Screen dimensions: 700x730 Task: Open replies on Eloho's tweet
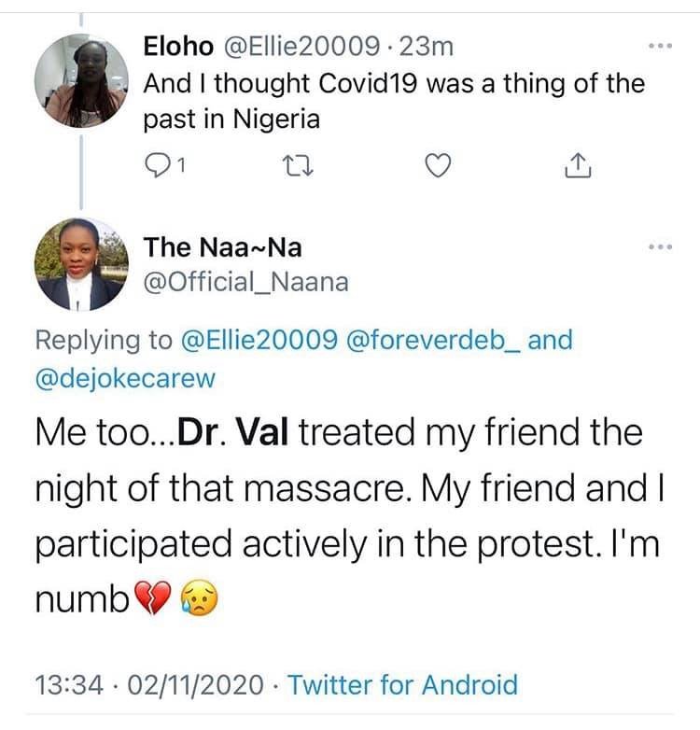point(165,166)
